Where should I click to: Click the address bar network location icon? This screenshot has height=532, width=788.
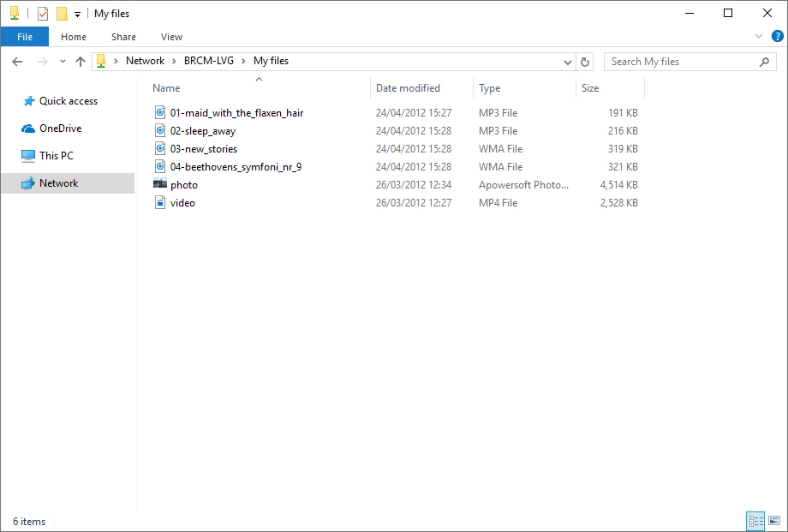[x=101, y=61]
